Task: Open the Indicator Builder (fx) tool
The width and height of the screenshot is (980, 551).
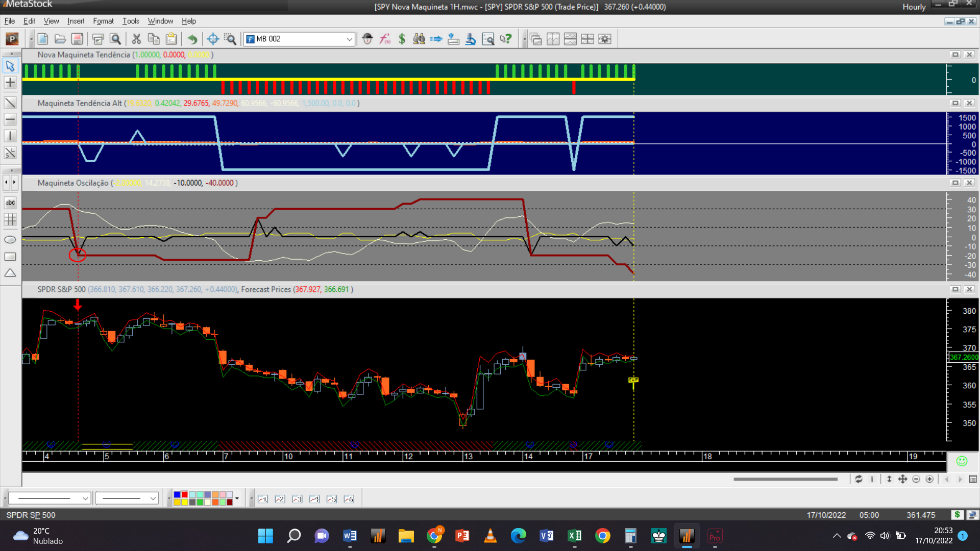Action: pyautogui.click(x=385, y=39)
